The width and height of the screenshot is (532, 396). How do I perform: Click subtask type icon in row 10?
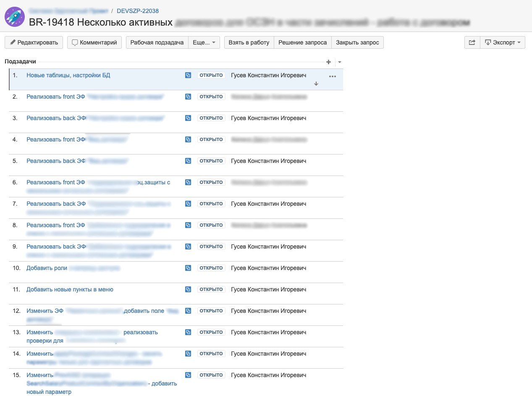pos(188,268)
